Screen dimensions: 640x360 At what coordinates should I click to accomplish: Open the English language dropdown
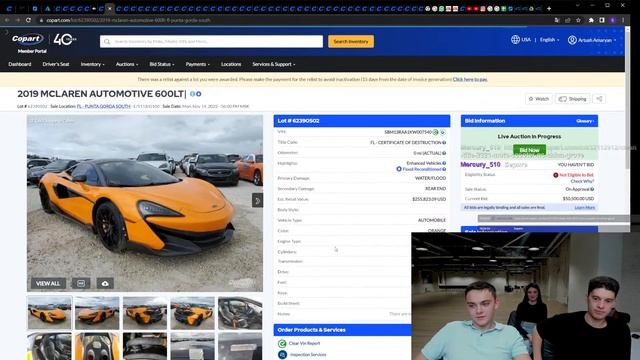549,40
